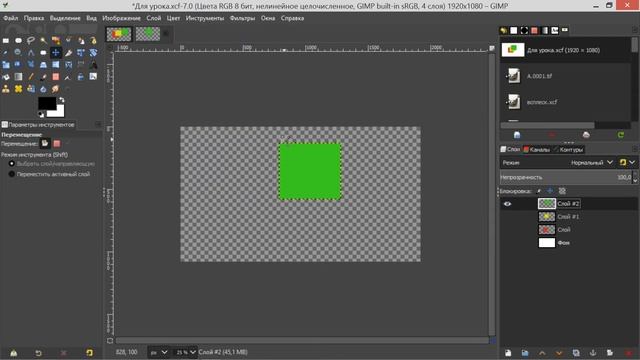Select the pink Eraser tool
The height and width of the screenshot is (360, 640).
point(56,77)
